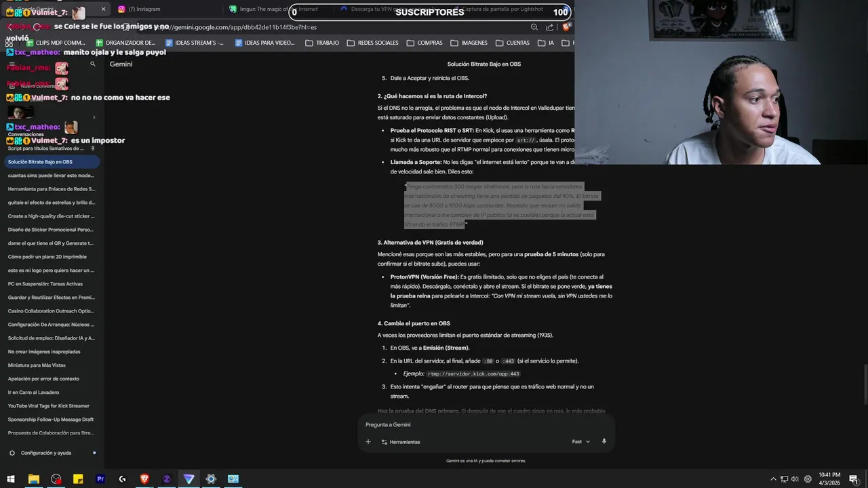This screenshot has height=488, width=868.
Task: Click the microphone icon in the Gemini prompt
Action: click(x=604, y=441)
